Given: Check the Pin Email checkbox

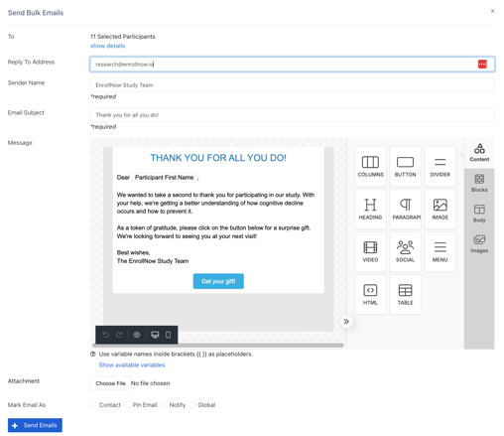Looking at the screenshot, I should tap(127, 405).
